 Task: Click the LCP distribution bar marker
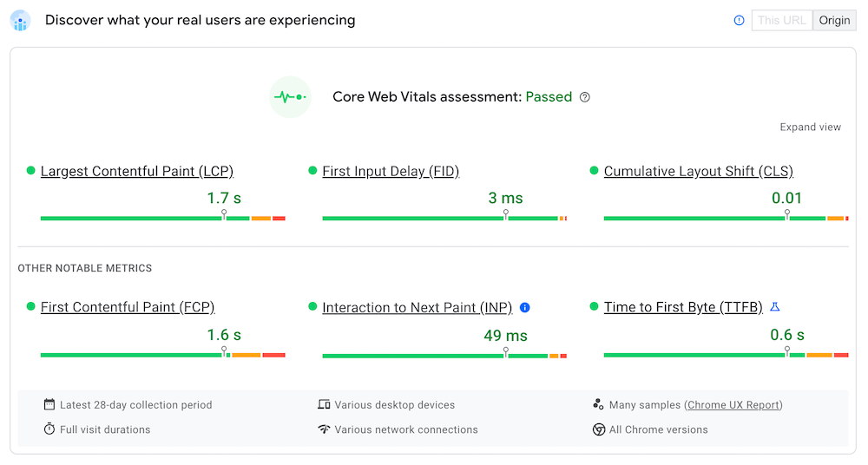pyautogui.click(x=224, y=214)
